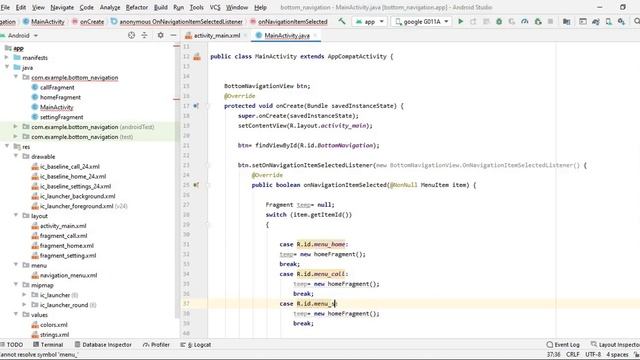The image size is (640, 360).
Task: Click the onCreate breadcrumb
Action: (88, 22)
